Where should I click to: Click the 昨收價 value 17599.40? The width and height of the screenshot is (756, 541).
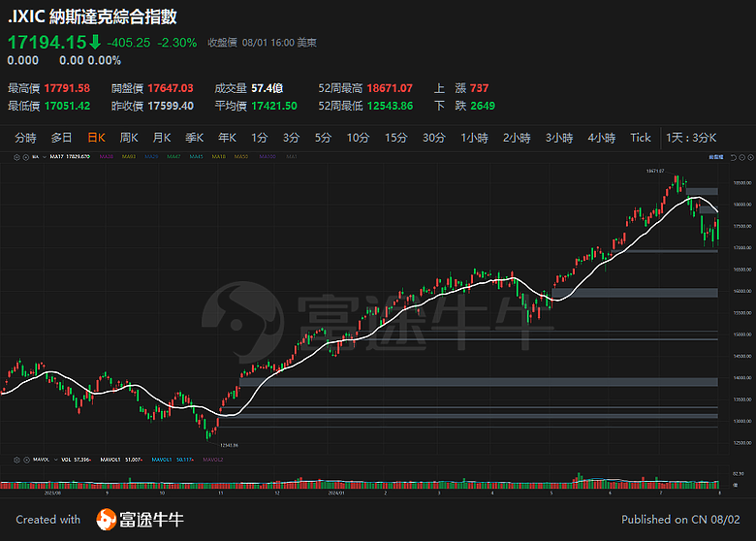pyautogui.click(x=171, y=106)
